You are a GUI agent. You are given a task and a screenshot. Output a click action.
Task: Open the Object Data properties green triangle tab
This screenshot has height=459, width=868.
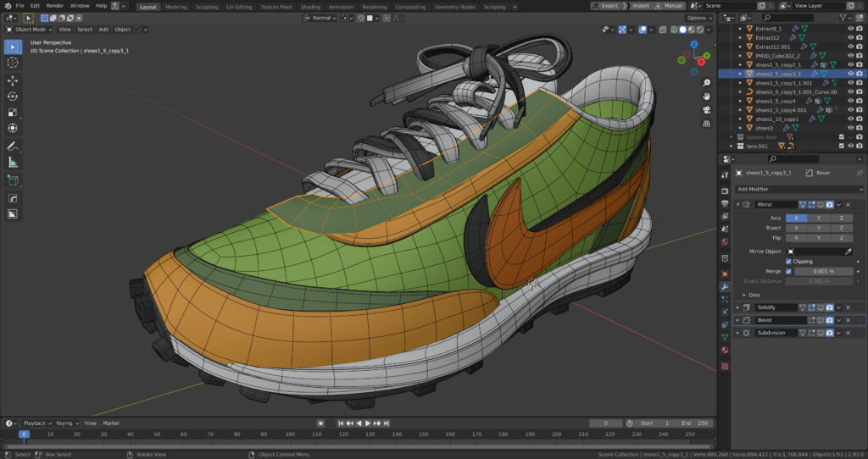[x=725, y=337]
